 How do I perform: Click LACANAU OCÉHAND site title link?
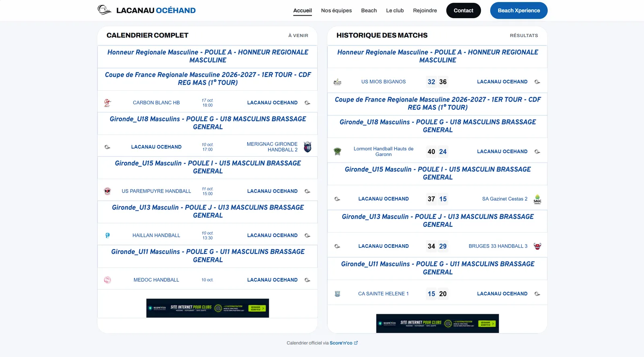(x=156, y=10)
